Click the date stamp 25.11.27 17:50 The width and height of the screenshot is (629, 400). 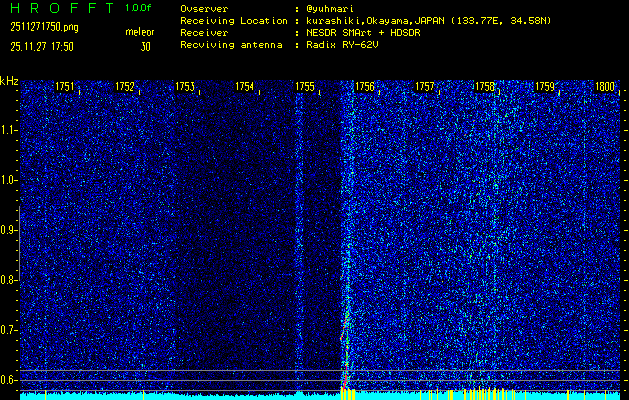42,47
